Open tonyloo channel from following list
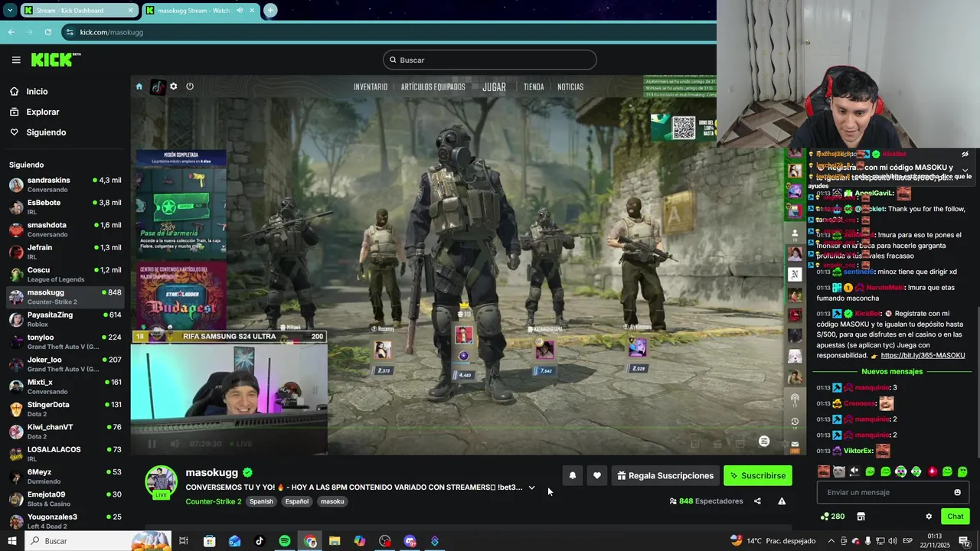 [65, 341]
